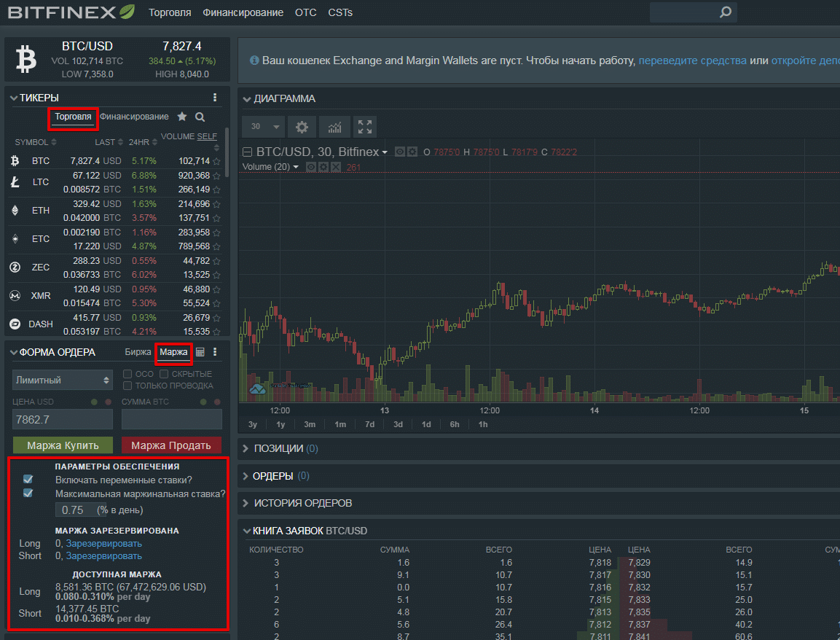Favorite the ETH USD row star
Viewport: 840px width, 640px height.
(x=216, y=204)
